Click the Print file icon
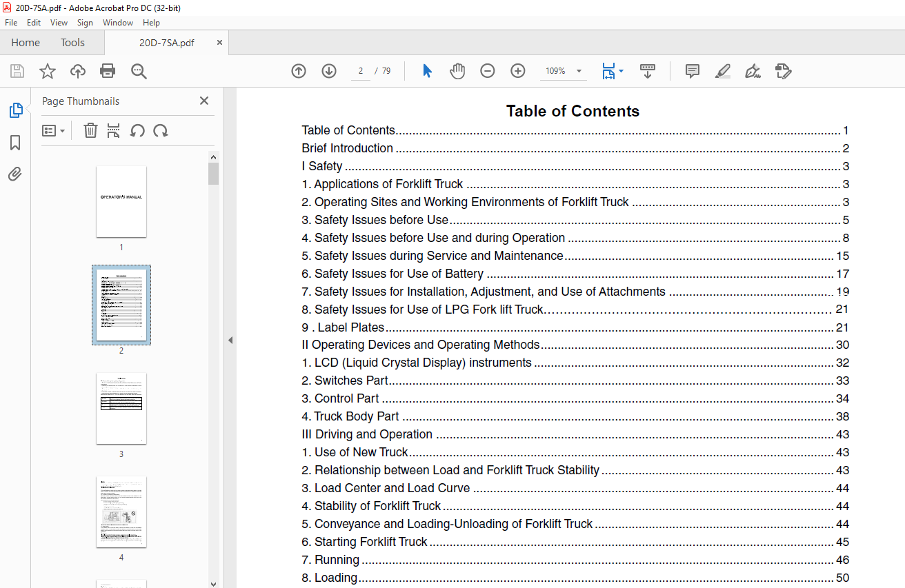Screen dimensions: 905x588 pyautogui.click(x=108, y=71)
